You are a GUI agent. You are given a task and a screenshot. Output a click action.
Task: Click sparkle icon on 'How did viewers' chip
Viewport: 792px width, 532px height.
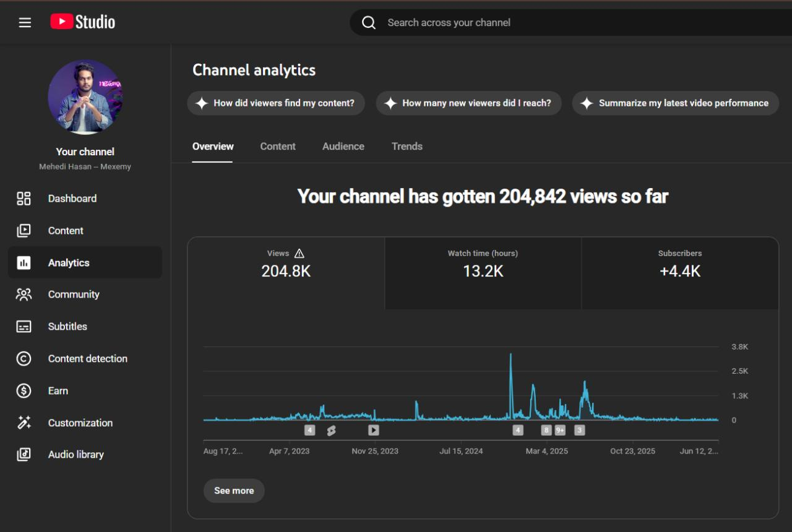pyautogui.click(x=202, y=103)
